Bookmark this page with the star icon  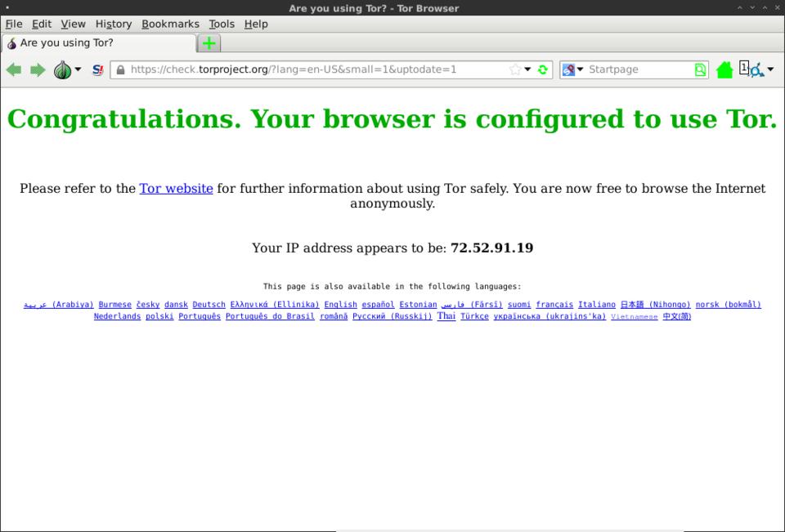click(514, 70)
